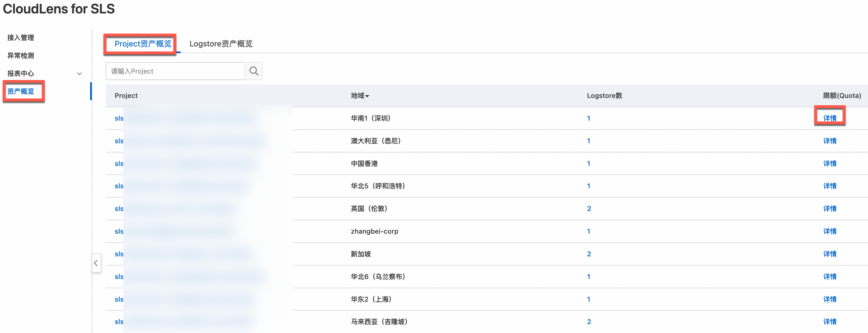Viewport: 868px width, 333px height.
Task: Open the sls project in 马来西亚（吉隆坡）row
Action: (x=119, y=322)
